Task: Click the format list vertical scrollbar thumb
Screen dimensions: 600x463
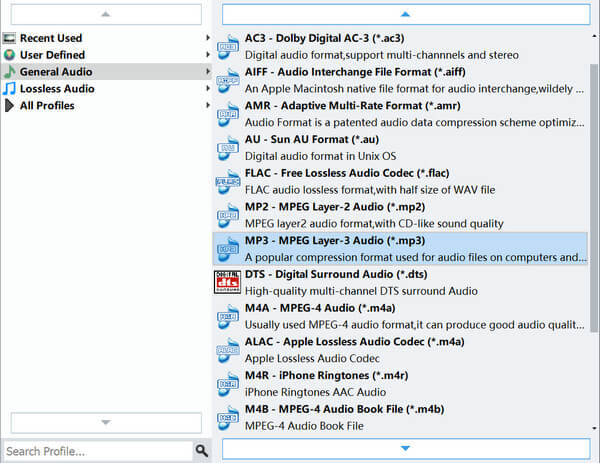Action: click(x=594, y=198)
